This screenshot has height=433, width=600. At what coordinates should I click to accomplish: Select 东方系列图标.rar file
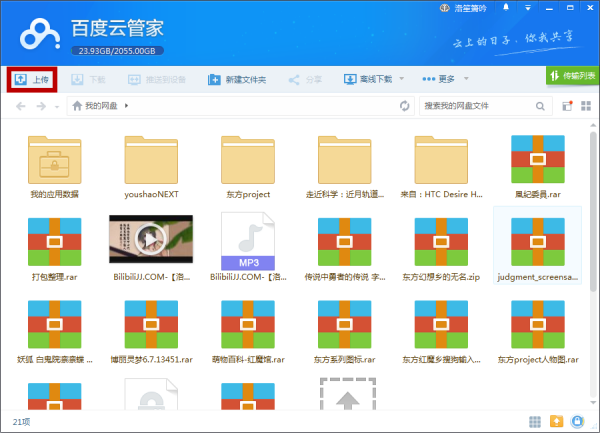[345, 332]
